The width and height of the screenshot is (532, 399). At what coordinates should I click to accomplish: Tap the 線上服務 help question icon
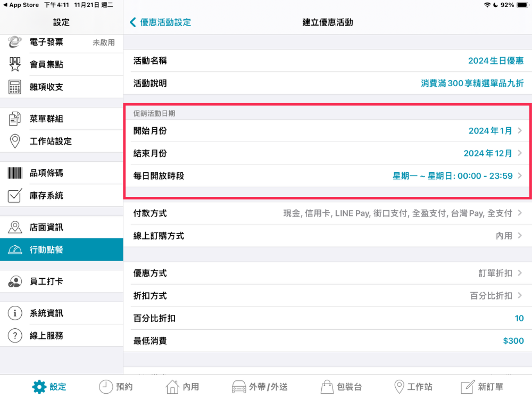[15, 336]
